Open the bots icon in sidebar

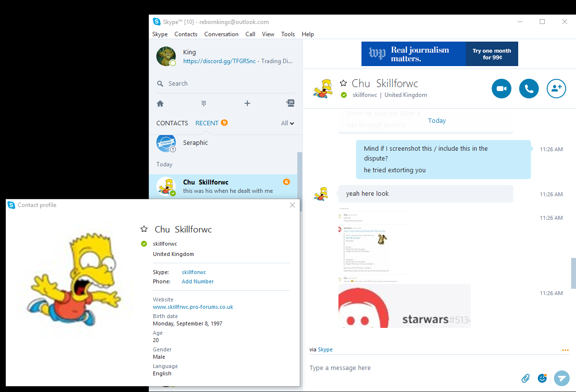(x=290, y=103)
